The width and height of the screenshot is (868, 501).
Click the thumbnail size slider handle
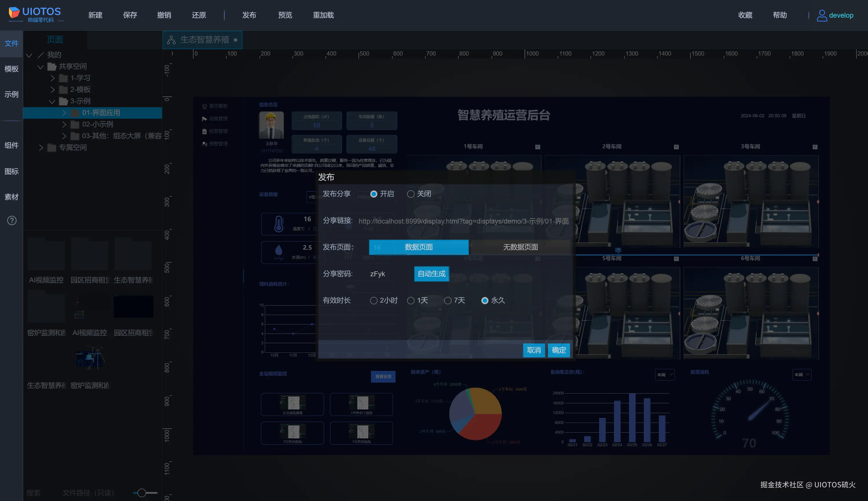[x=142, y=493]
